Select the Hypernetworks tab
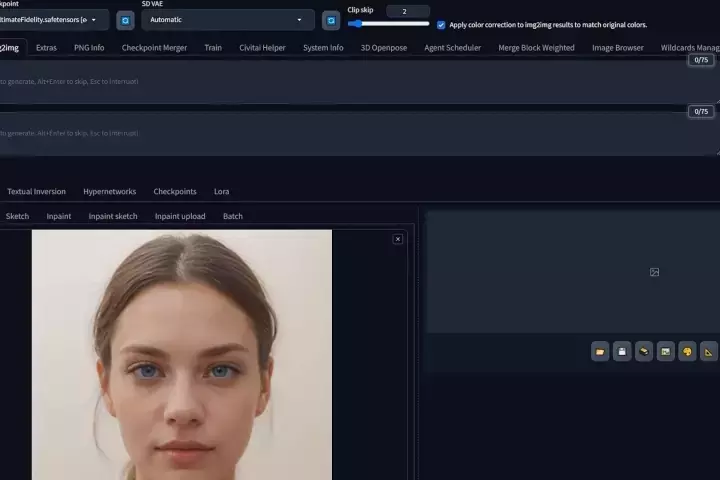Image resolution: width=720 pixels, height=480 pixels. pos(110,192)
